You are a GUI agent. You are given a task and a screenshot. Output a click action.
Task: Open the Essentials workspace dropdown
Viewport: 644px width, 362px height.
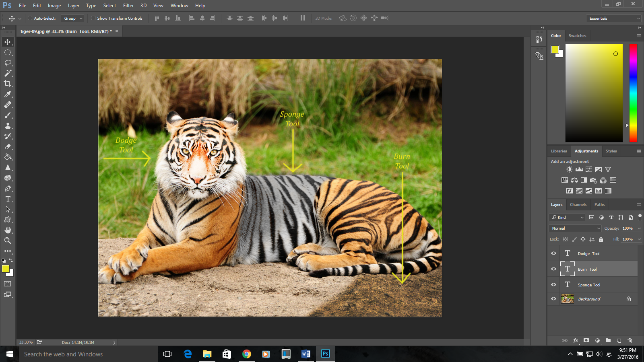click(x=613, y=18)
